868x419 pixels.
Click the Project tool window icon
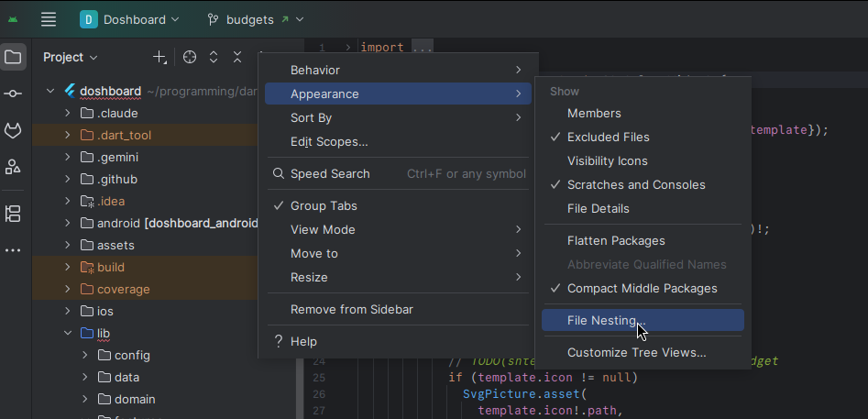(13, 57)
